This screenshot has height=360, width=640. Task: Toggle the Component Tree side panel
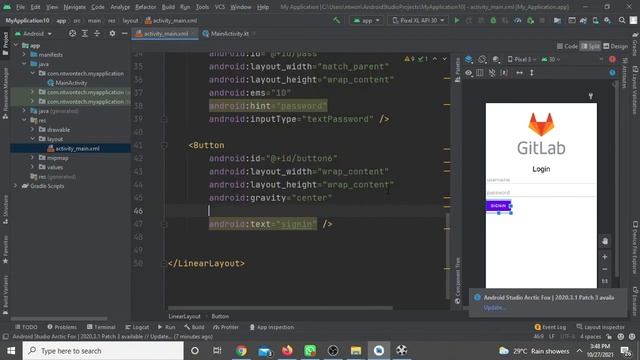(457, 280)
